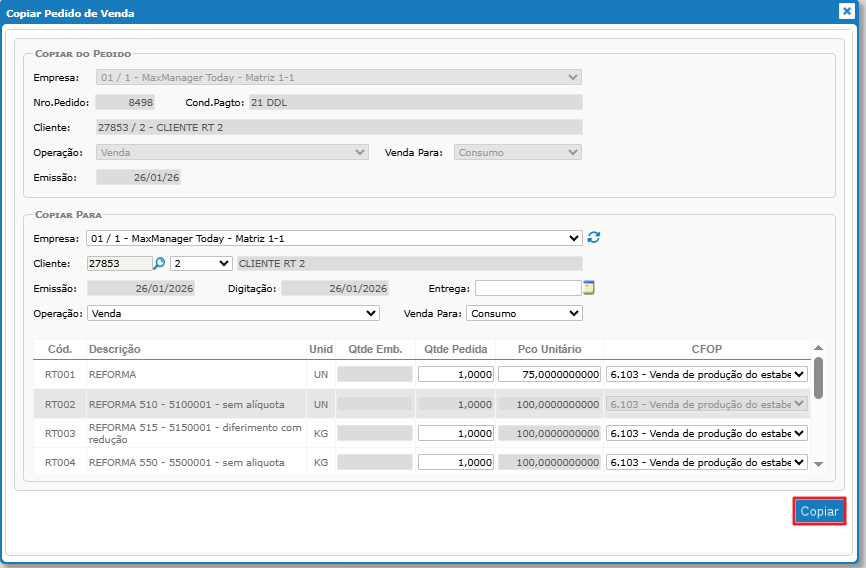Open the calendar picker for Entrega
866x568 pixels.
pos(589,288)
